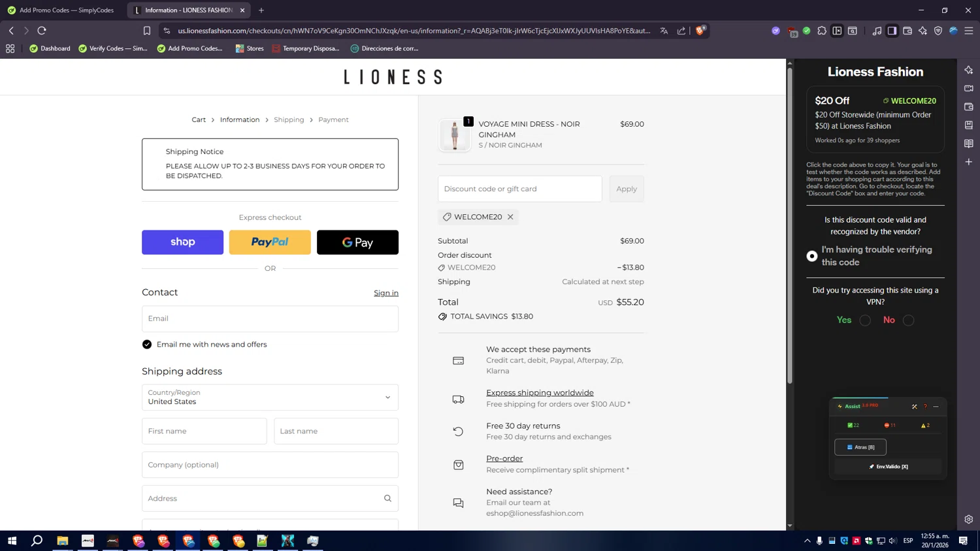Open the notification center icon

(x=963, y=541)
